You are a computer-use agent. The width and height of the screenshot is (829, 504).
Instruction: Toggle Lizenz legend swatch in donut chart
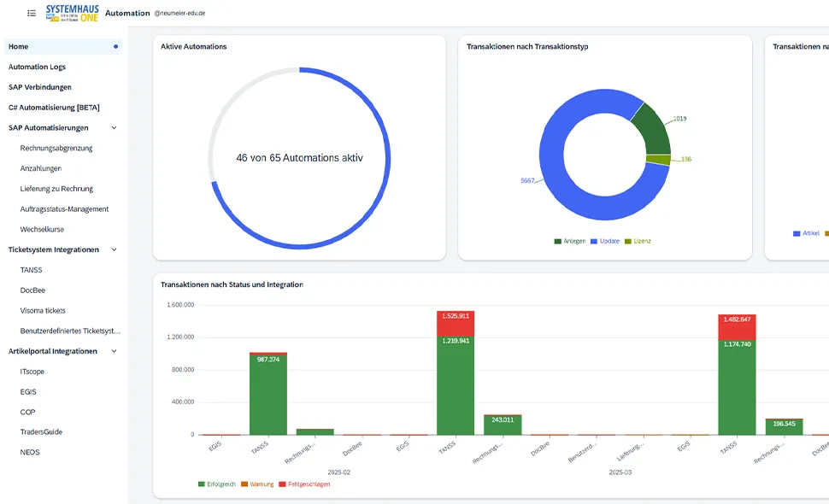pyautogui.click(x=628, y=242)
